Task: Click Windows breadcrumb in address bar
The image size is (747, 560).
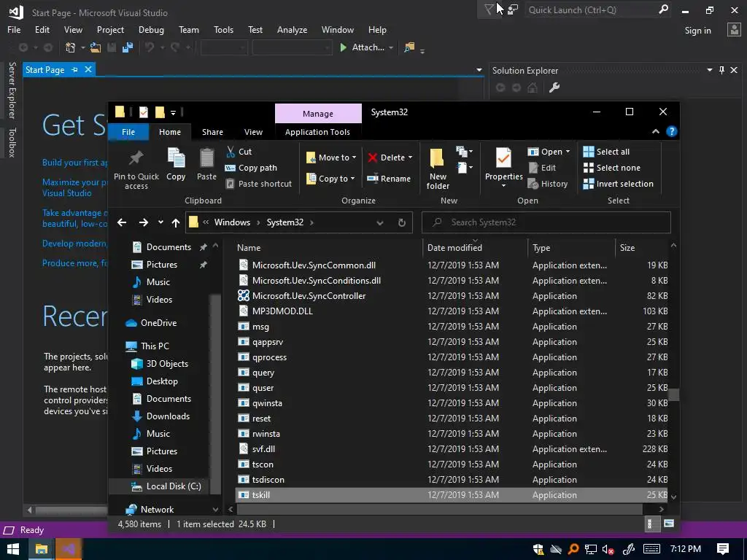Action: click(232, 222)
